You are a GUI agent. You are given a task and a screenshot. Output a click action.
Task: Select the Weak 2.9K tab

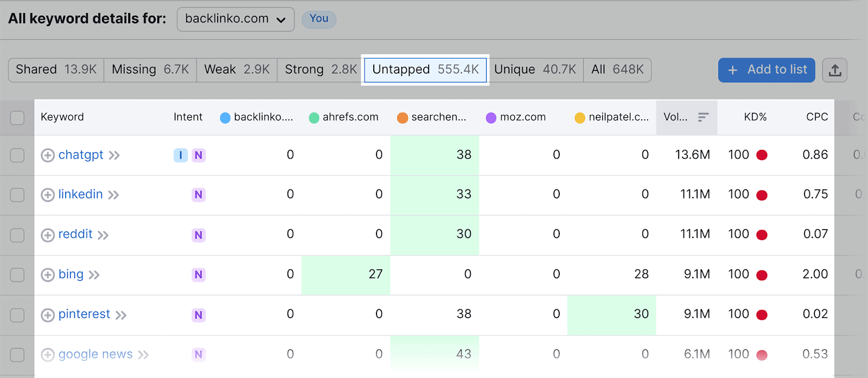pyautogui.click(x=237, y=70)
